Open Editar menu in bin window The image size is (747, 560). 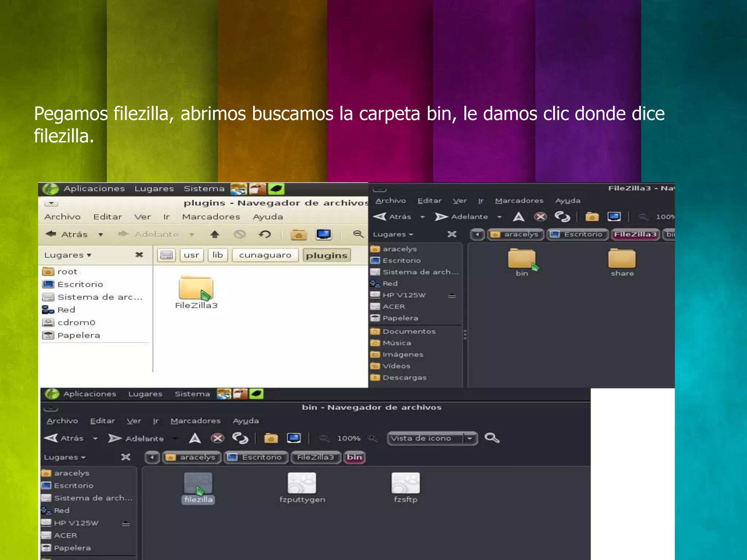(x=102, y=421)
